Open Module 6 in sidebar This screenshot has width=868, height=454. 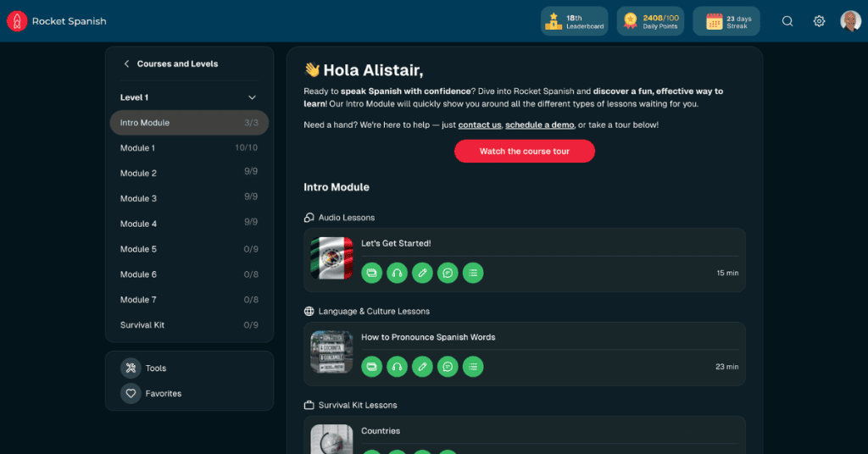coord(189,274)
